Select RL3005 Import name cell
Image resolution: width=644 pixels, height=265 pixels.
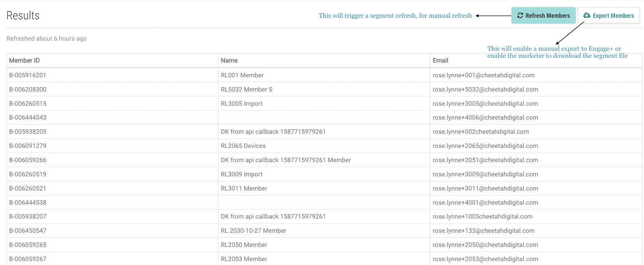(x=242, y=104)
